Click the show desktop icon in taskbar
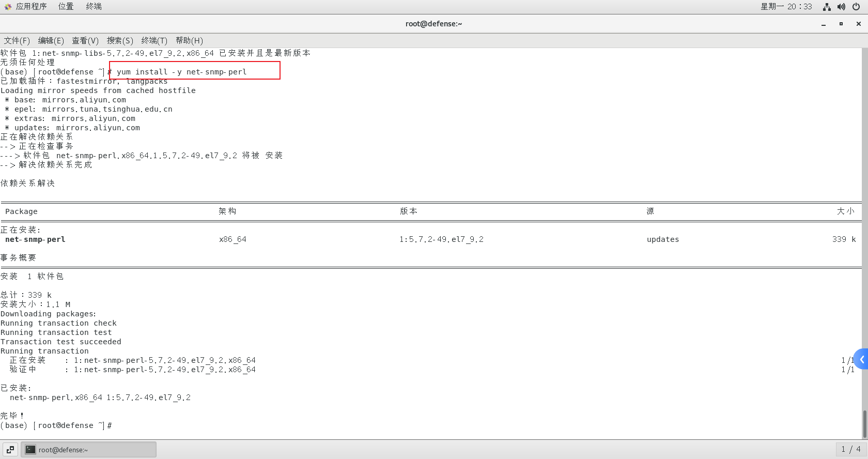This screenshot has height=459, width=868. 10,450
